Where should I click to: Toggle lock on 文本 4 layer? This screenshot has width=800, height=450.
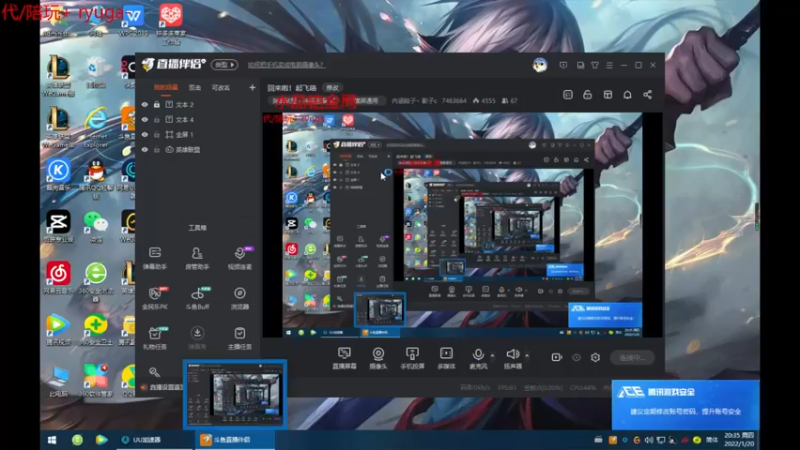pos(157,119)
